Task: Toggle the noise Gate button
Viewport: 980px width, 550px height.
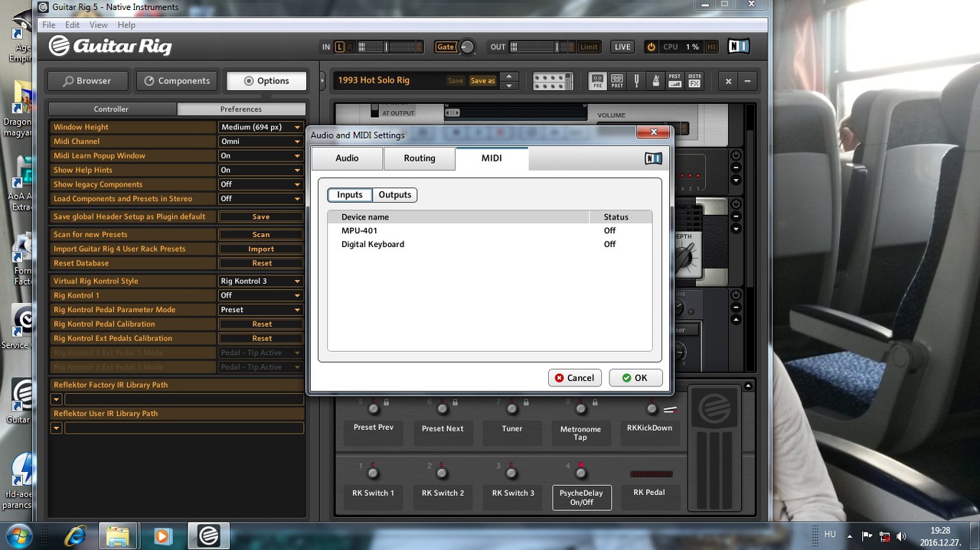Action: coord(445,47)
